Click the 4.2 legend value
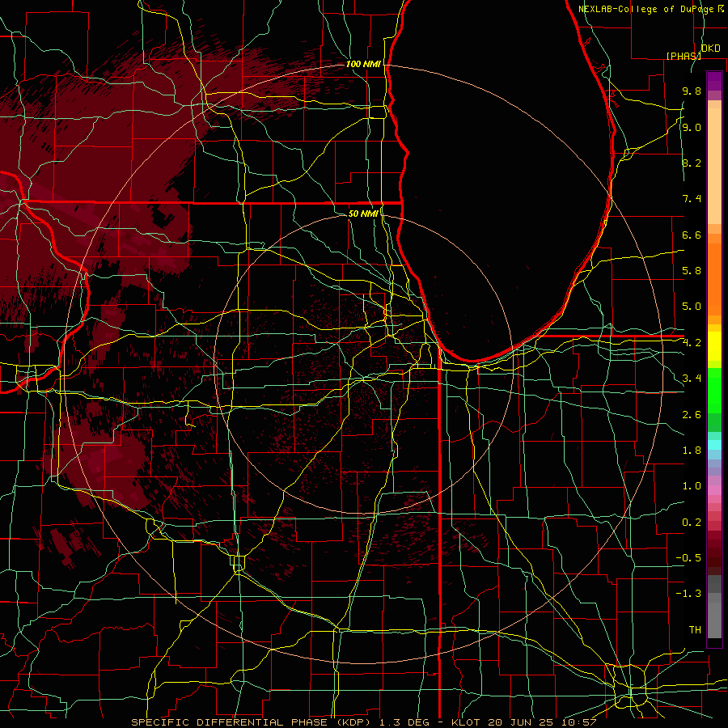Viewport: 728px width, 728px height. (692, 343)
